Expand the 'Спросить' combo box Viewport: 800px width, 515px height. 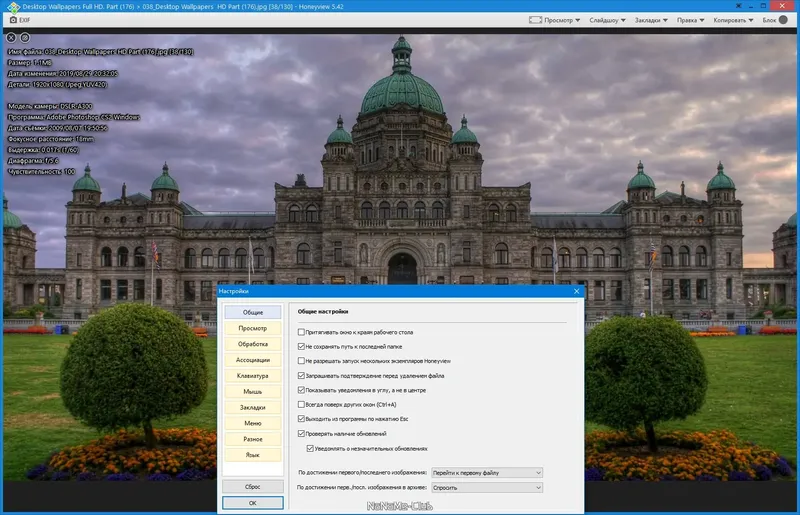click(487, 487)
